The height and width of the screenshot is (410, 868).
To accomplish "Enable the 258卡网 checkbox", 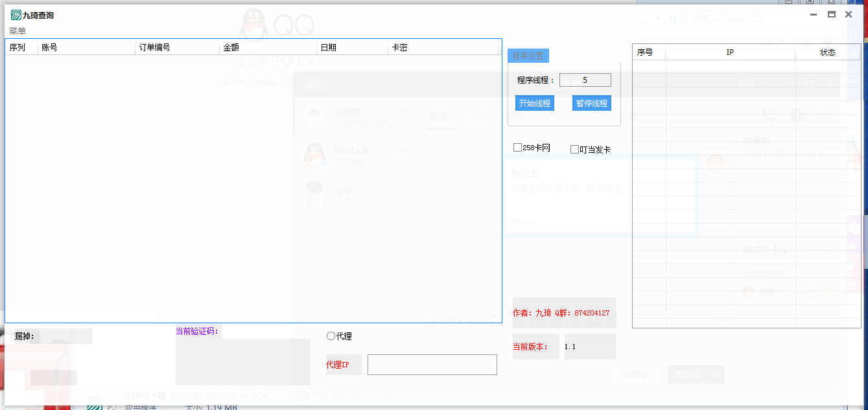I will point(516,148).
